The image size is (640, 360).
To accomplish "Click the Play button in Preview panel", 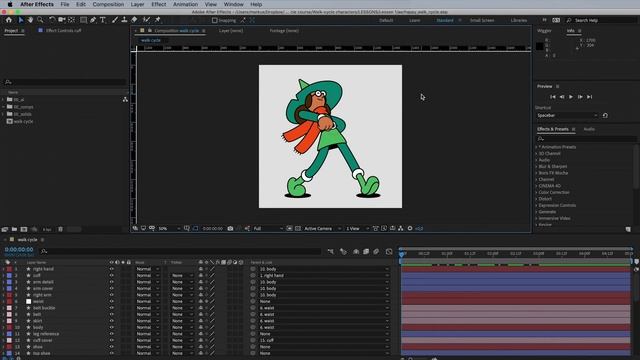I will [x=571, y=97].
